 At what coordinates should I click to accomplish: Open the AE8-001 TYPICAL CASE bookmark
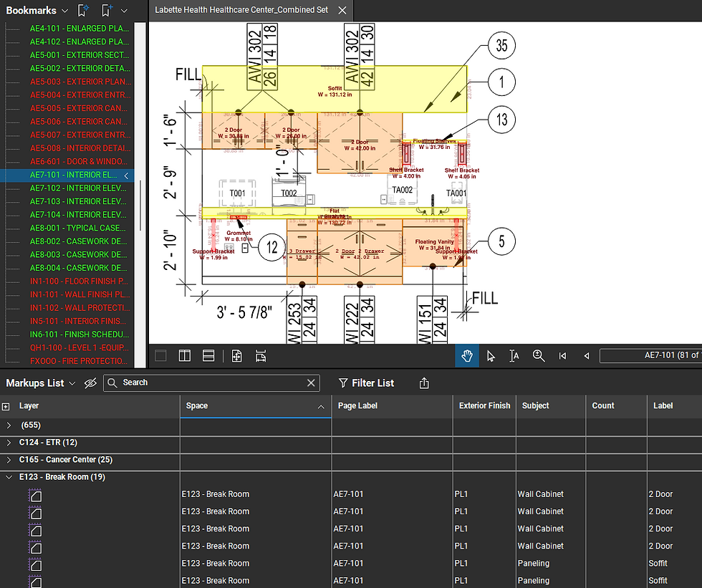(80, 228)
